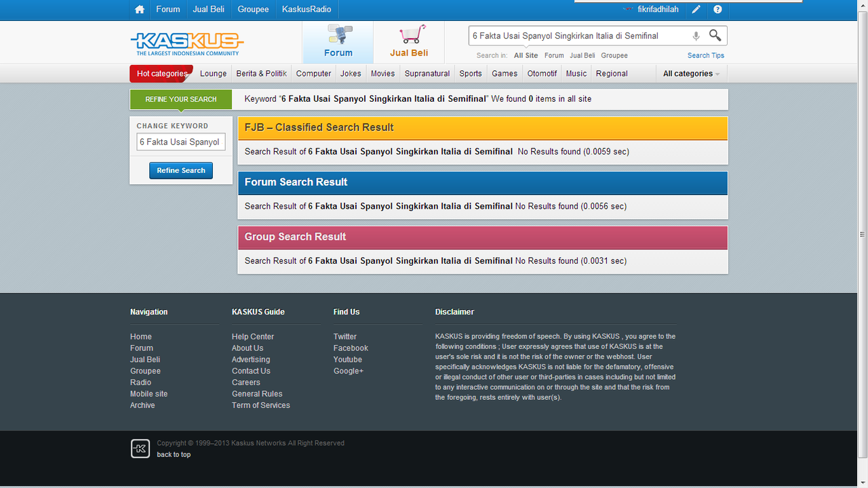Viewport: 868px width, 488px height.
Task: Open the Forum section with chat icon
Action: (338, 42)
